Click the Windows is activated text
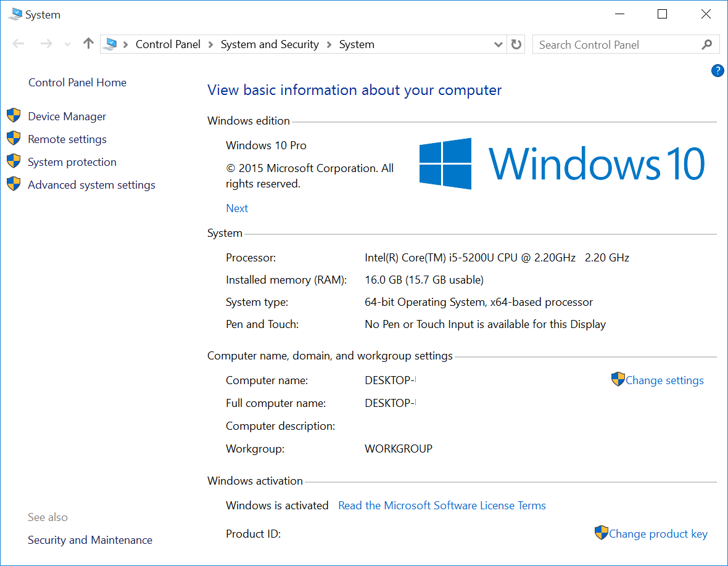This screenshot has height=566, width=728. pos(277,506)
